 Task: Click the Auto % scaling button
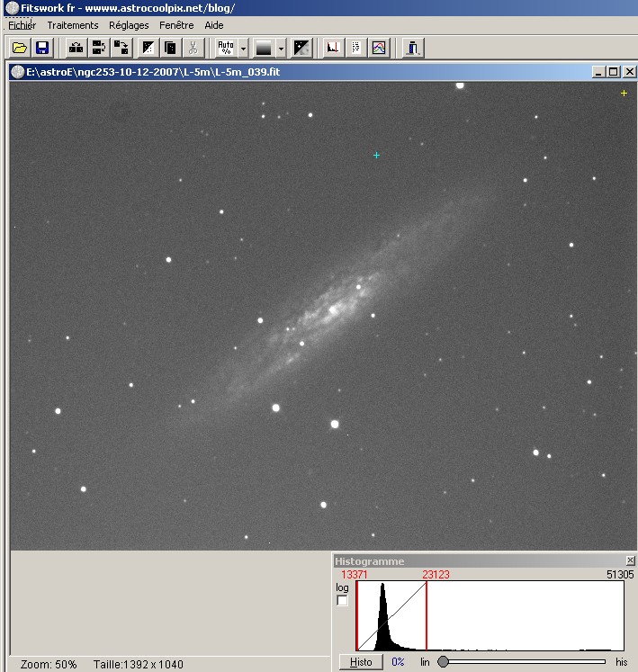[226, 48]
